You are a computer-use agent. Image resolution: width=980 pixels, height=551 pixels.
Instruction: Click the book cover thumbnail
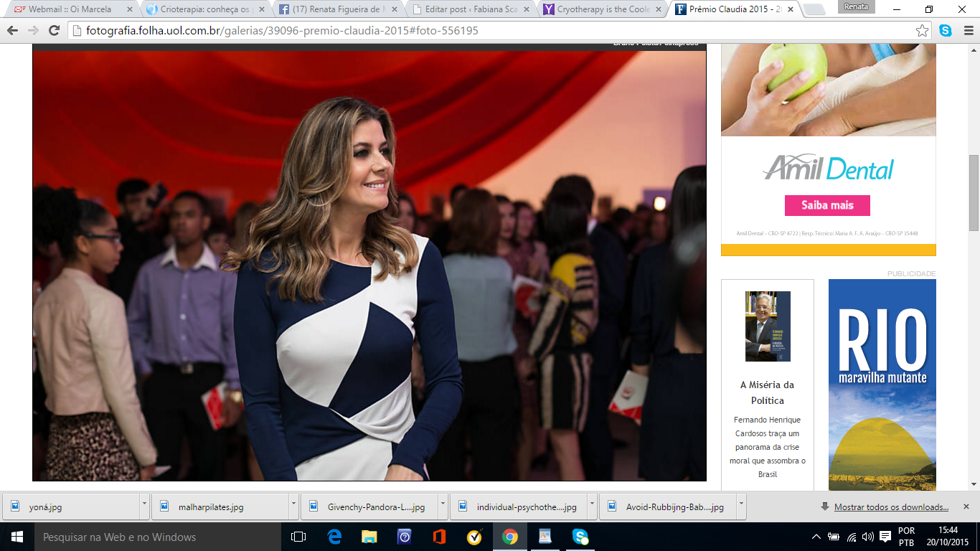[768, 326]
